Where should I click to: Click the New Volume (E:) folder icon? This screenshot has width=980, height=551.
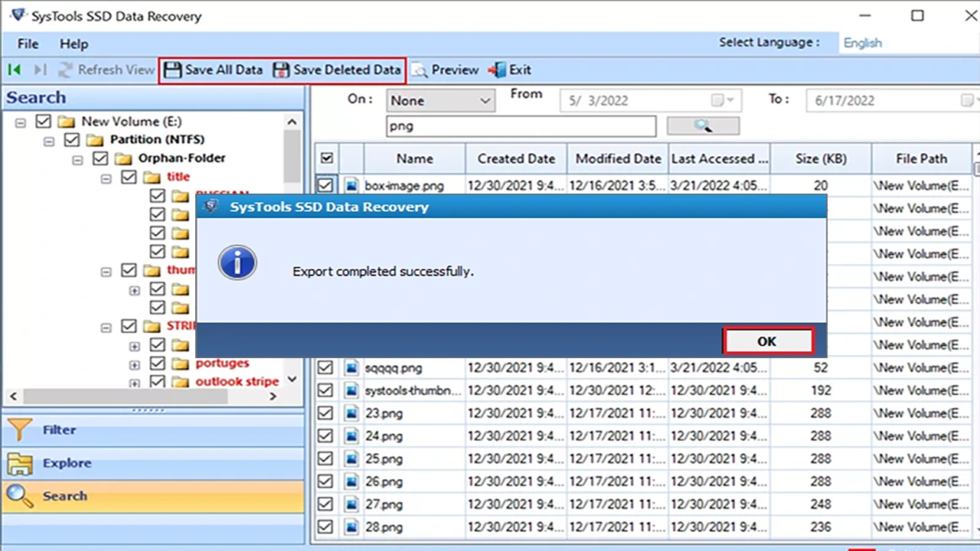click(67, 121)
